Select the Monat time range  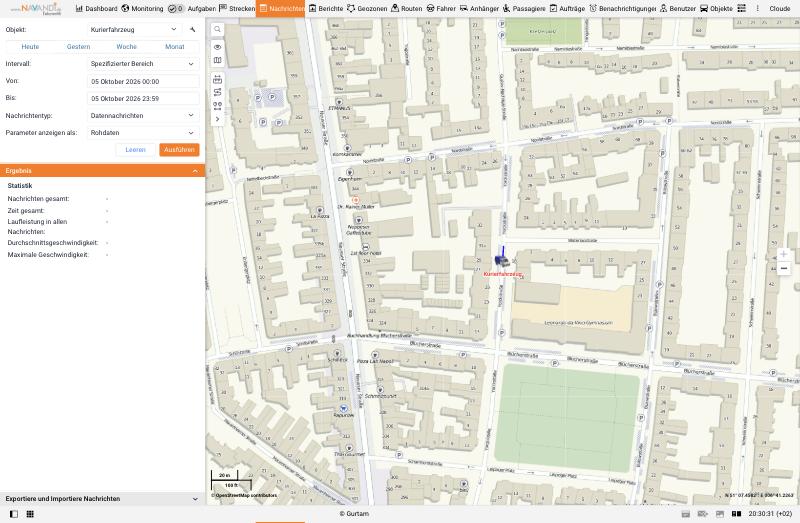pos(174,46)
